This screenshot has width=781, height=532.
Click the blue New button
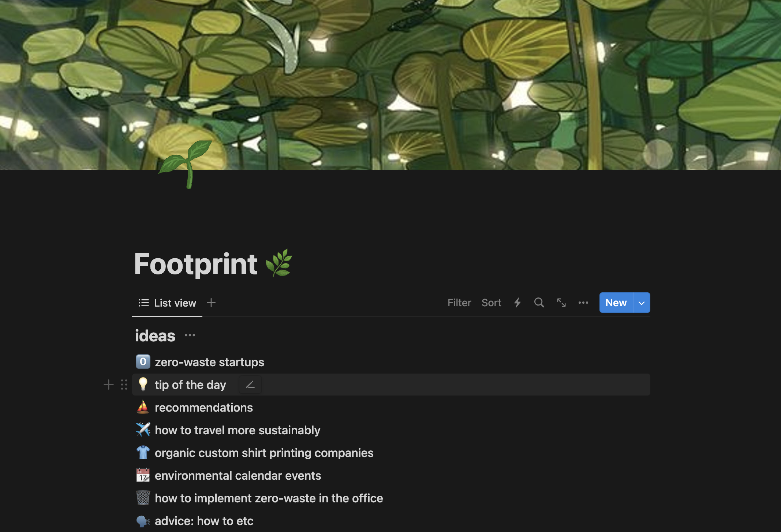[x=616, y=303]
